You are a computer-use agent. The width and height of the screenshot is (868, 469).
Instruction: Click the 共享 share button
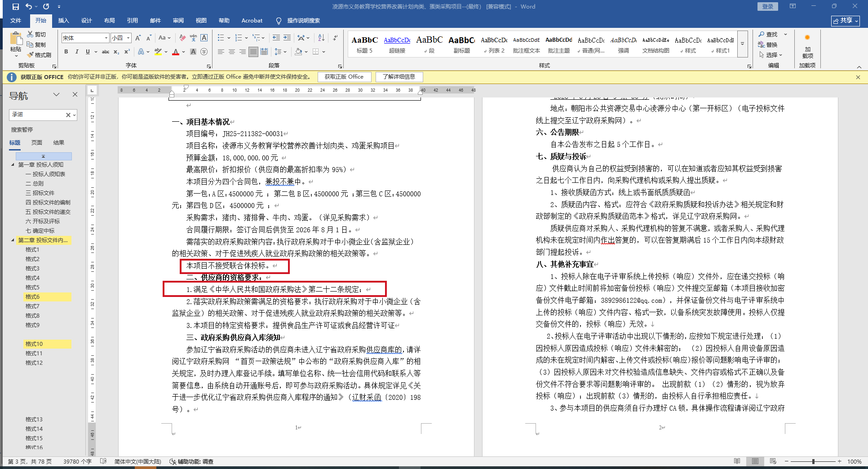pos(846,21)
